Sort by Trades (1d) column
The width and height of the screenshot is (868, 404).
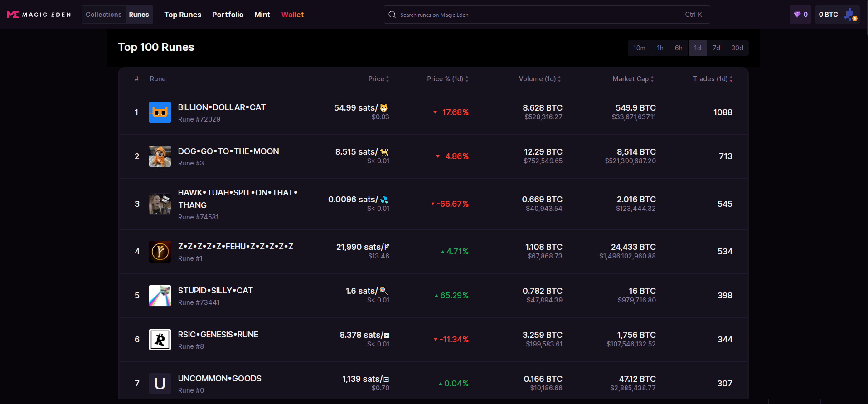pyautogui.click(x=713, y=79)
